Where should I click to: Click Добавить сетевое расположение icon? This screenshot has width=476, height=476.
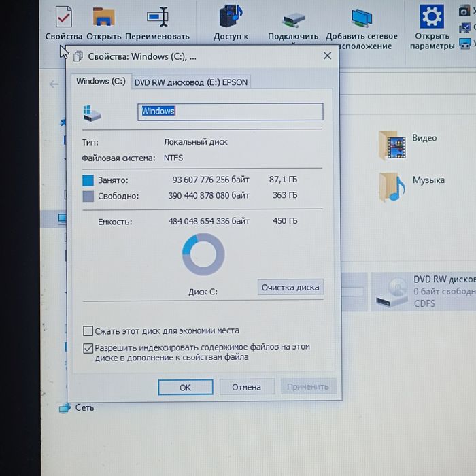362,18
